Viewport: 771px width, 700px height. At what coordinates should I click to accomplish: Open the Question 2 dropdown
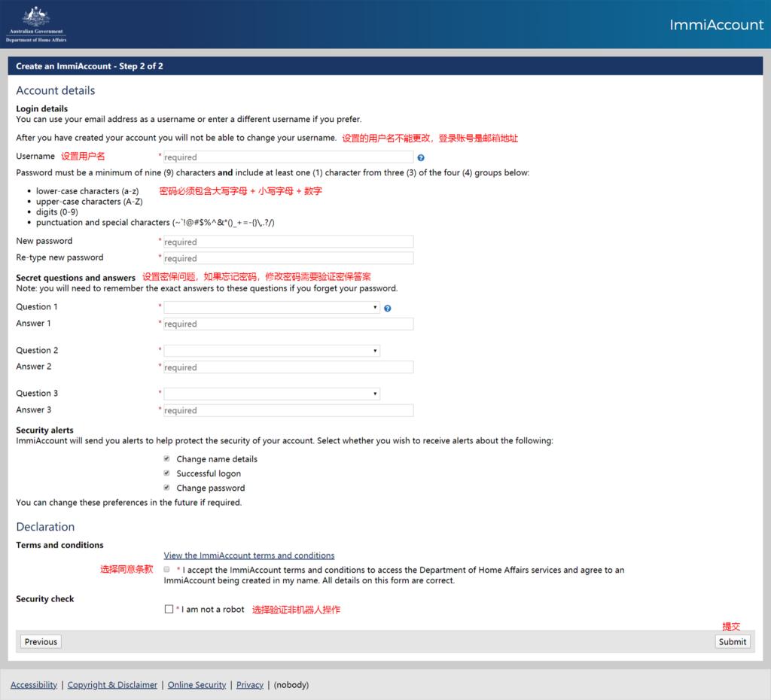(x=272, y=351)
